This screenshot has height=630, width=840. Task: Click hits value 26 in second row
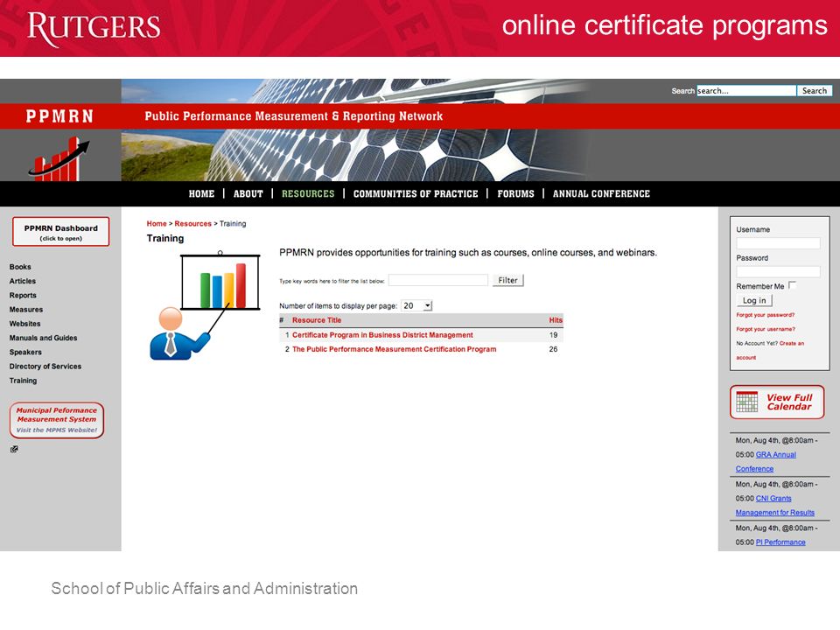[553, 349]
